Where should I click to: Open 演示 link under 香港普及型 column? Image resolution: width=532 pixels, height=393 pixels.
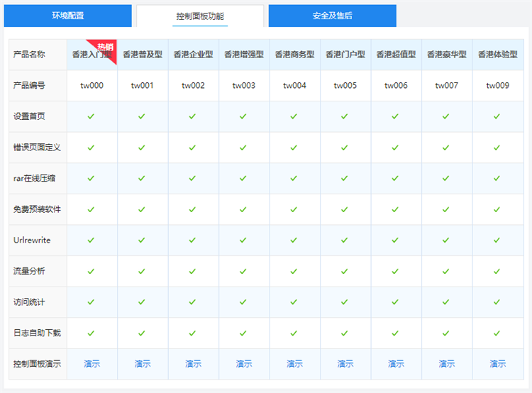coord(143,364)
